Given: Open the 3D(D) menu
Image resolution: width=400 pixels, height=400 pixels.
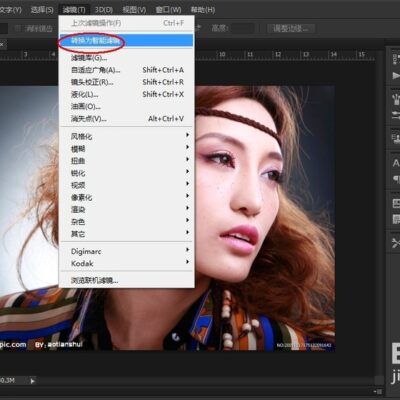Looking at the screenshot, I should [104, 10].
